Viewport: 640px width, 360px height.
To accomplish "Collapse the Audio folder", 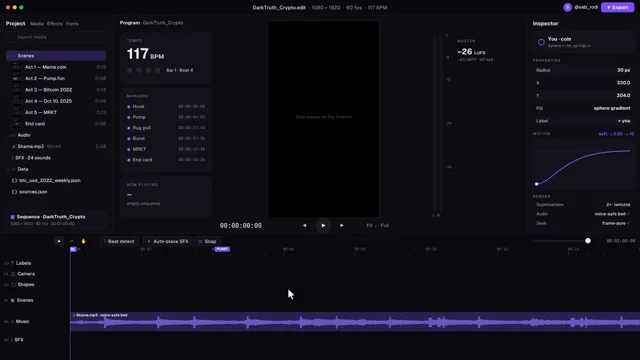I will pyautogui.click(x=8, y=135).
